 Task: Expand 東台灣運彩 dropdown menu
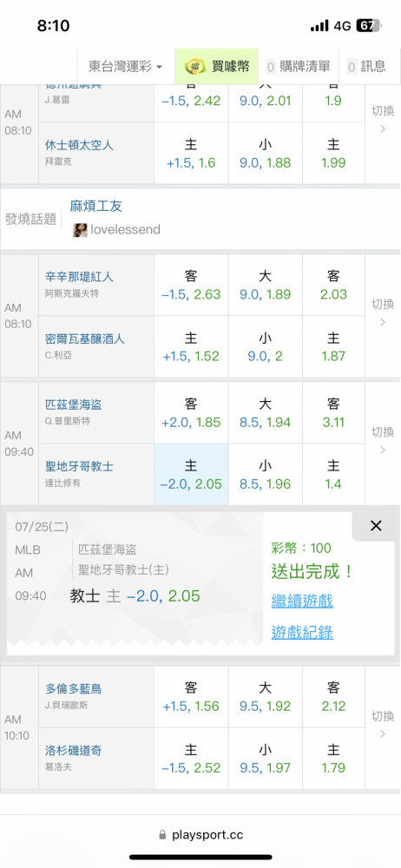coord(126,67)
